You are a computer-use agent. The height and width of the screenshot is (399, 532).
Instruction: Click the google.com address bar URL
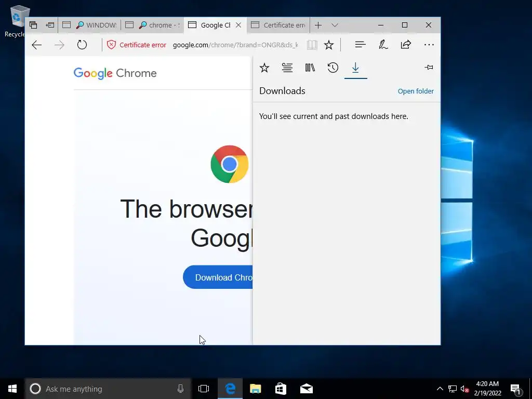[x=235, y=45]
